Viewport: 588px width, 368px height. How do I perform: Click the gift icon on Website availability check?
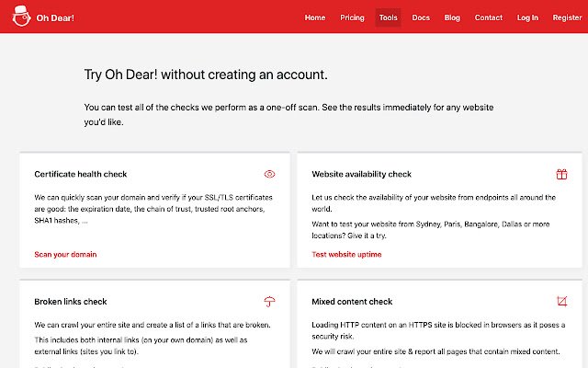click(x=561, y=174)
